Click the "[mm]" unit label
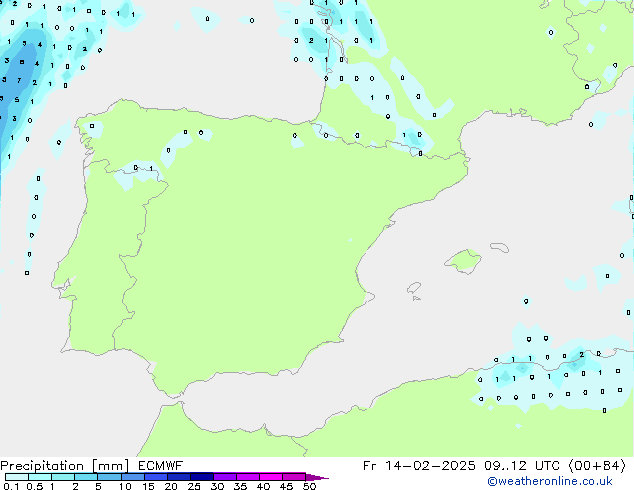The width and height of the screenshot is (634, 490). tap(110, 466)
